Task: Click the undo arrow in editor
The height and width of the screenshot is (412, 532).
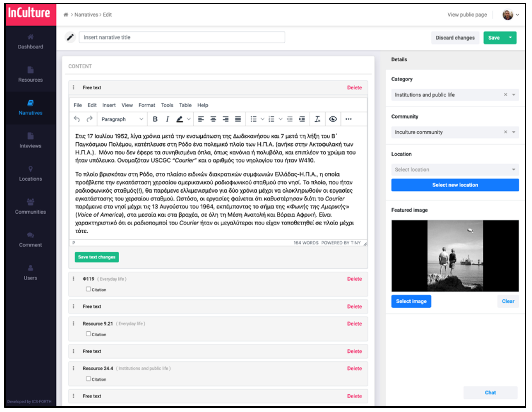Action: (x=77, y=119)
